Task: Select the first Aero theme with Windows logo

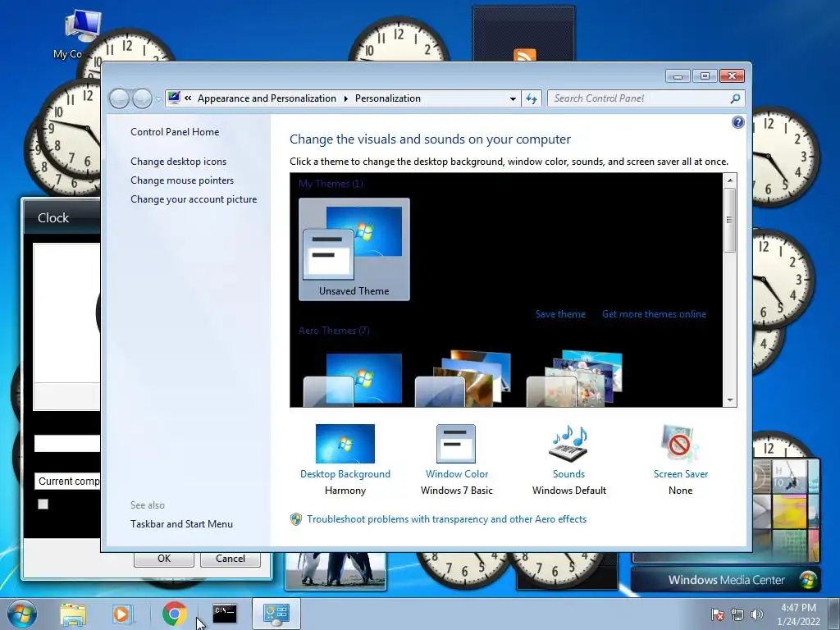Action: (353, 379)
